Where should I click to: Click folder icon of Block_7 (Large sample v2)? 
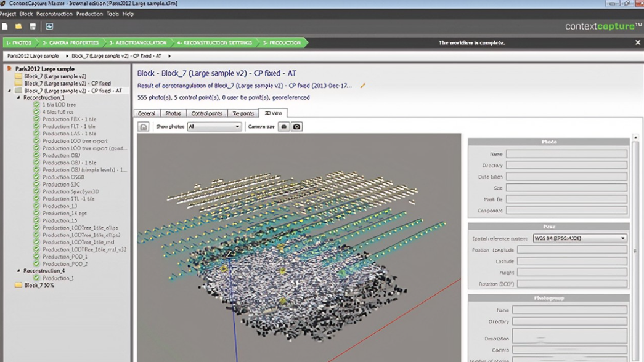(x=18, y=76)
